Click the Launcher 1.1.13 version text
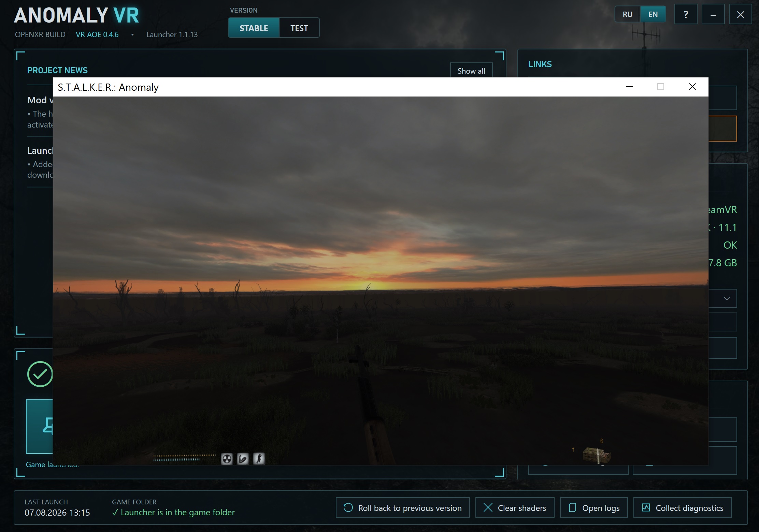This screenshot has height=532, width=759. pyautogui.click(x=172, y=34)
